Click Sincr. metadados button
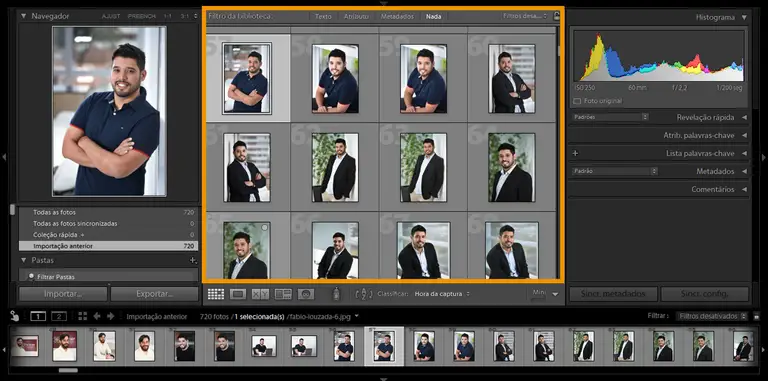Viewport: 768px width, 381px height. 613,294
